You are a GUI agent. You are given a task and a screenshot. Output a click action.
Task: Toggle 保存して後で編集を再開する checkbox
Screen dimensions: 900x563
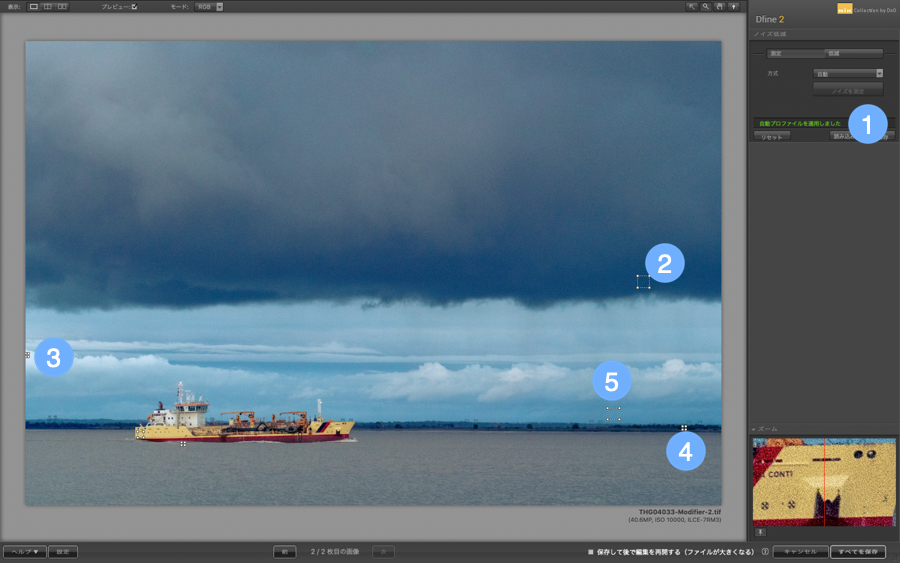[x=591, y=552]
